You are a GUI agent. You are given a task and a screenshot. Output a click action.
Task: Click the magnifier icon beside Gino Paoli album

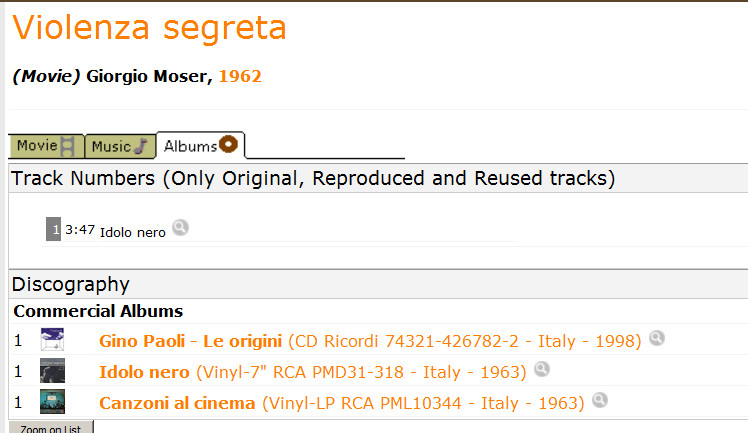coord(657,338)
